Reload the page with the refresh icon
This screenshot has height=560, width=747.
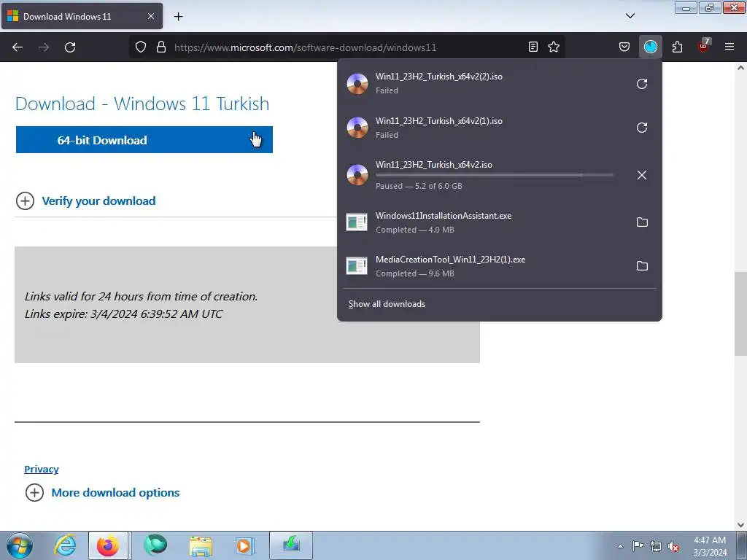tap(70, 47)
